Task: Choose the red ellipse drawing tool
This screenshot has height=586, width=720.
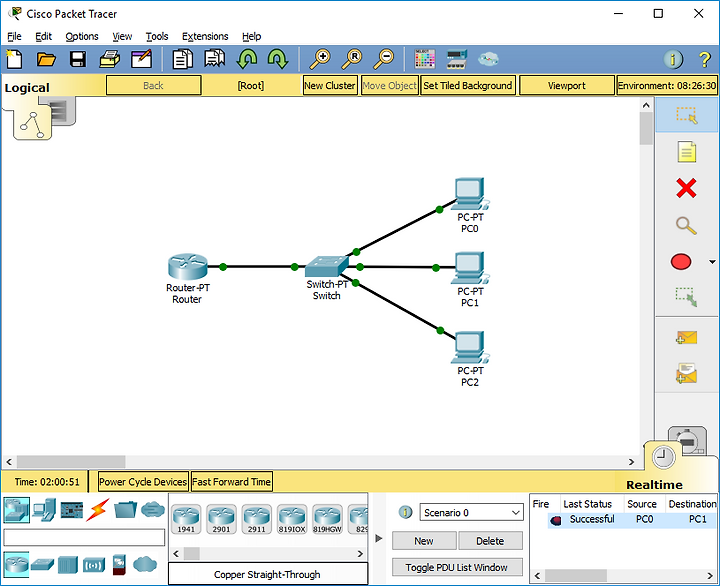Action: [681, 262]
